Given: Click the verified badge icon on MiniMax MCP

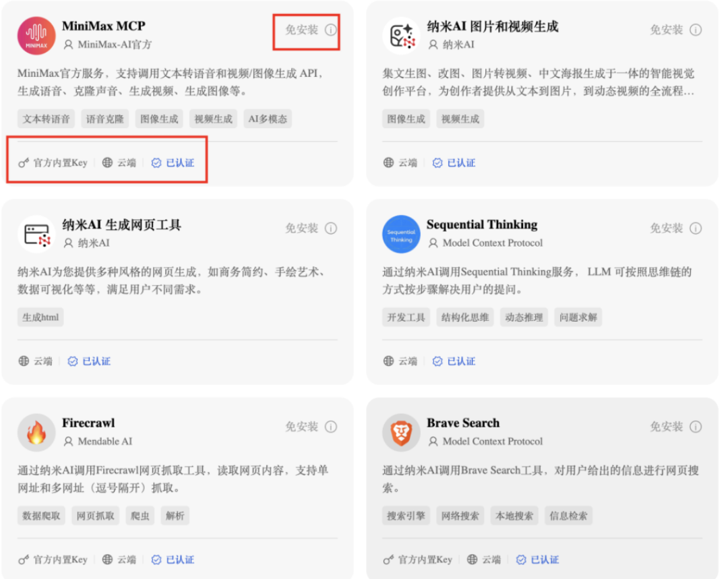Looking at the screenshot, I should 156,163.
